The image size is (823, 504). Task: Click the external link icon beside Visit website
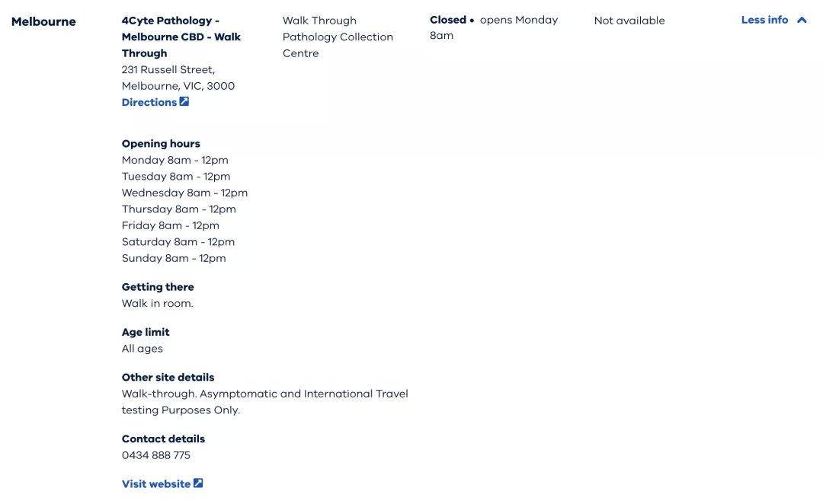click(x=198, y=483)
